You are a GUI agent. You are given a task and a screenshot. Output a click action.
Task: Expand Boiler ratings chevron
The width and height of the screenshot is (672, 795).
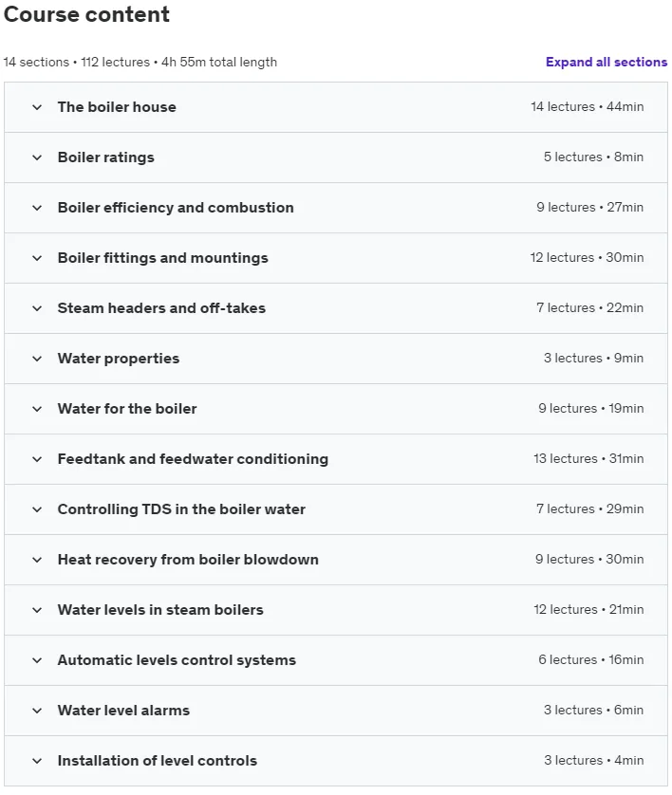[37, 157]
